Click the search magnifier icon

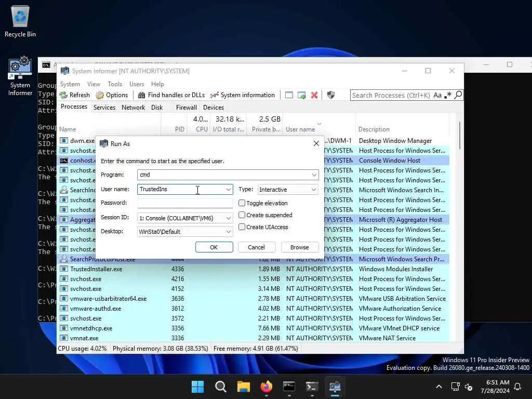tap(458, 95)
